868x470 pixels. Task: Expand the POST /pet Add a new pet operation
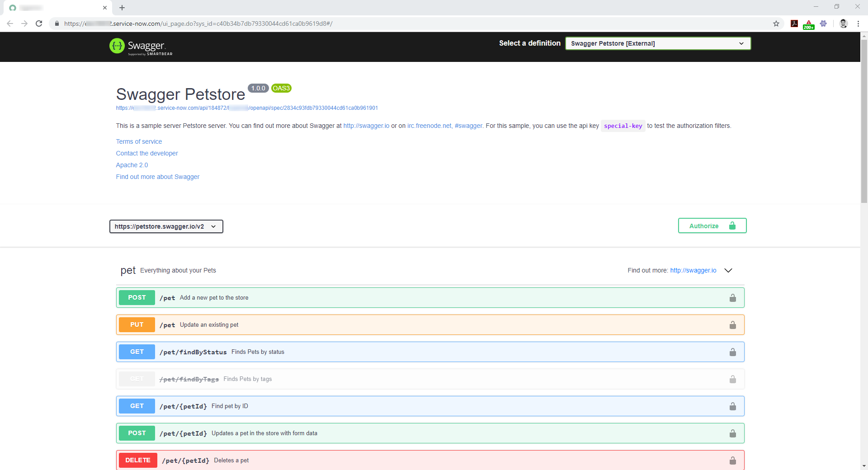point(430,298)
